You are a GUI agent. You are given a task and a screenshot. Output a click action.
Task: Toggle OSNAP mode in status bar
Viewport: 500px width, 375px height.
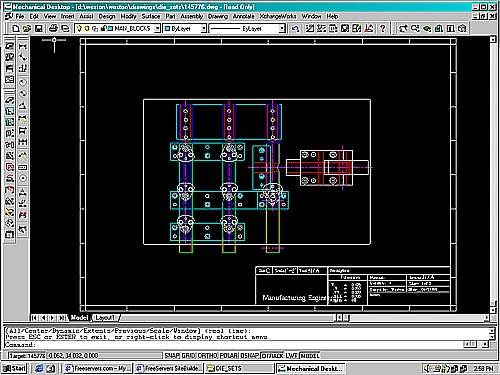point(250,356)
